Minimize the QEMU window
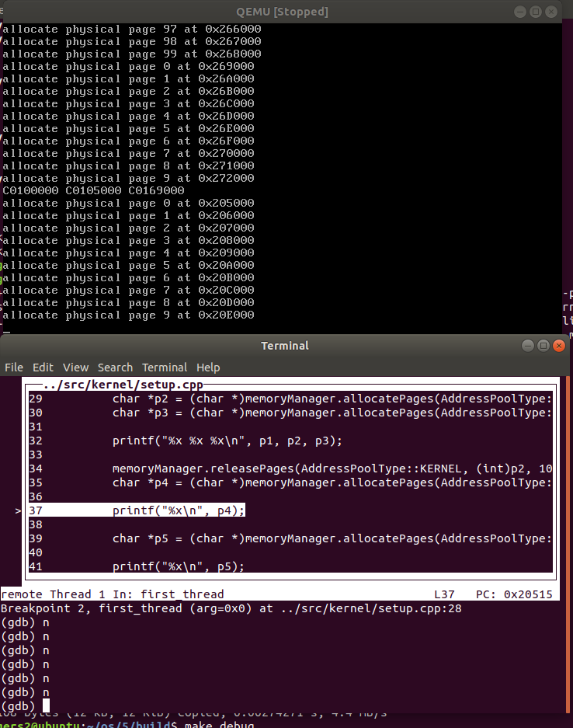The width and height of the screenshot is (573, 728). (516, 12)
